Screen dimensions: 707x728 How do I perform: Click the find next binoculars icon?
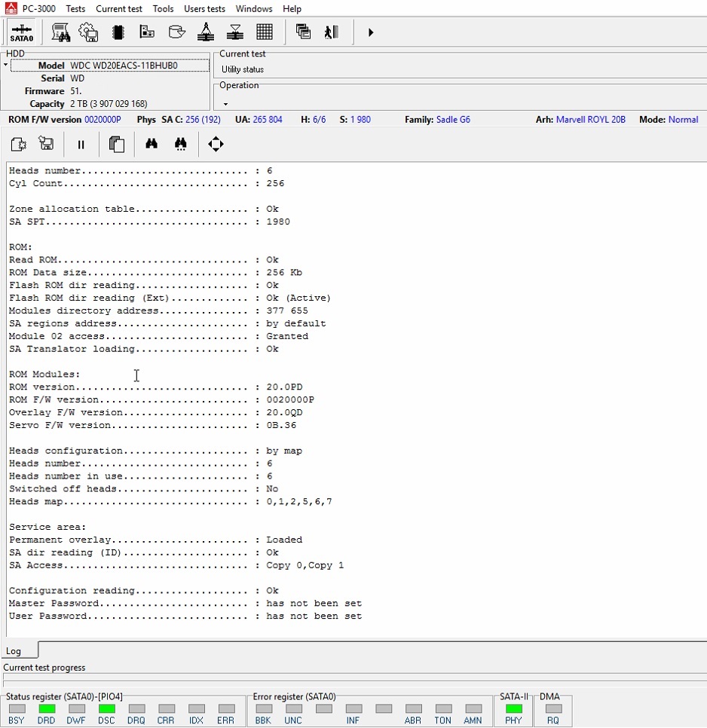pos(181,144)
